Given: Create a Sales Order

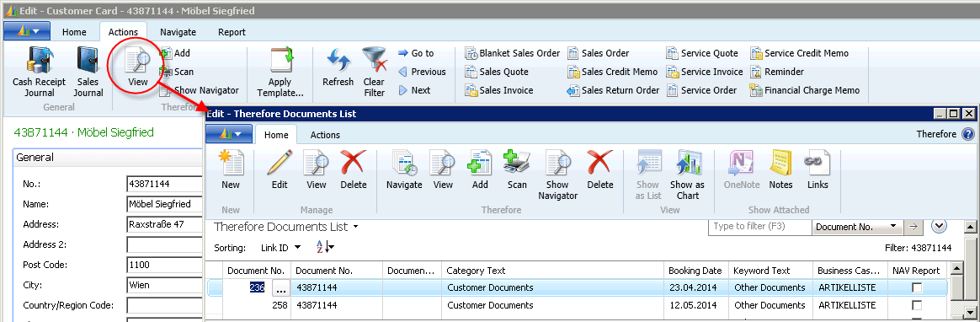Looking at the screenshot, I should pyautogui.click(x=598, y=53).
